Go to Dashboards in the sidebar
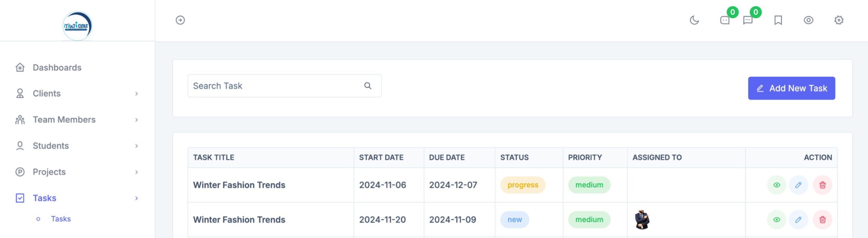Image resolution: width=868 pixels, height=238 pixels. [x=57, y=68]
